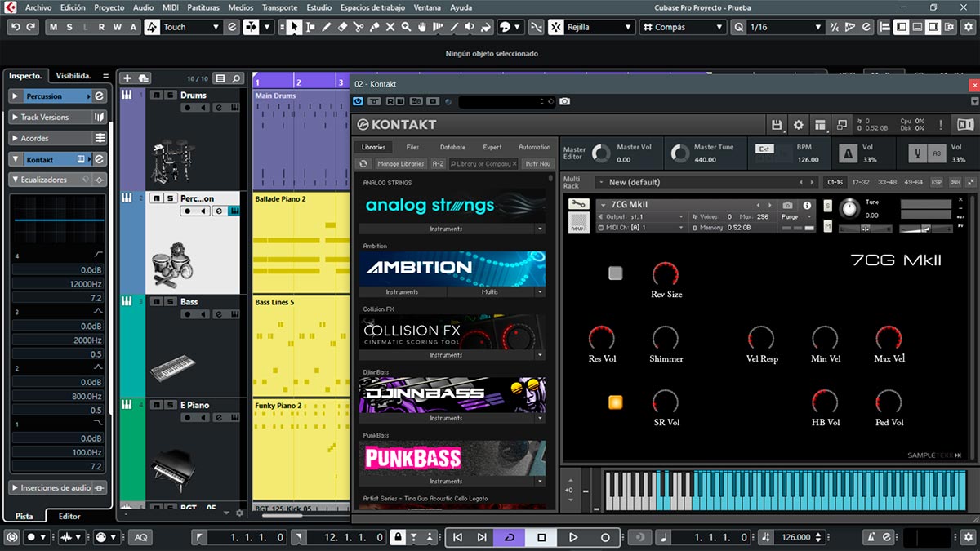Image resolution: width=980 pixels, height=551 pixels.
Task: Open the MIDI menu
Action: [170, 7]
